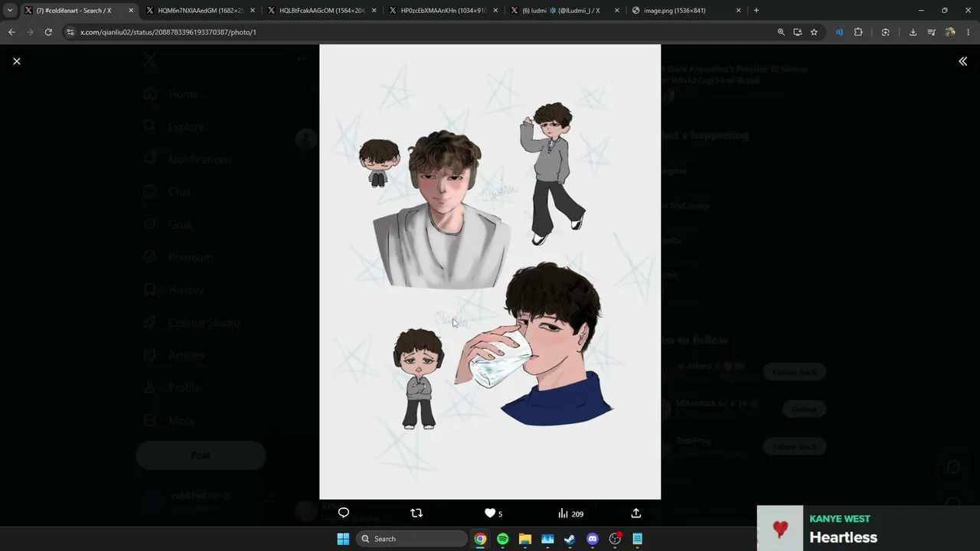Open the browser downloads icon

tap(913, 32)
